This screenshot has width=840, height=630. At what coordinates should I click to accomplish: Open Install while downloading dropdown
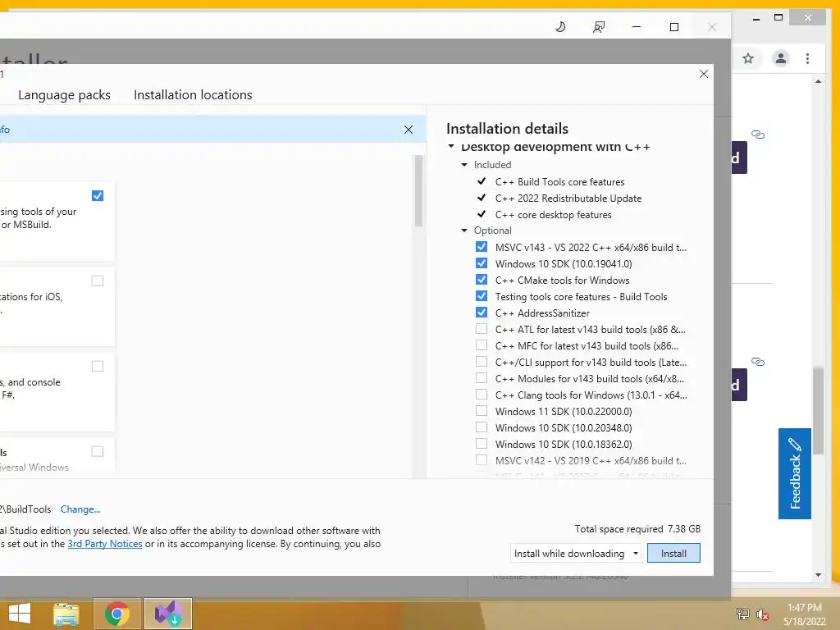point(576,554)
